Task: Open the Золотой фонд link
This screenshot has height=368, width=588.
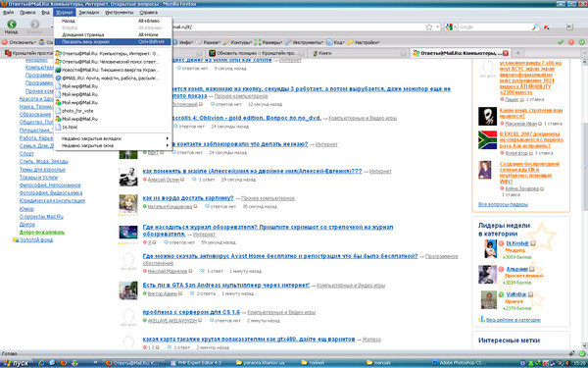Action: 36,240
